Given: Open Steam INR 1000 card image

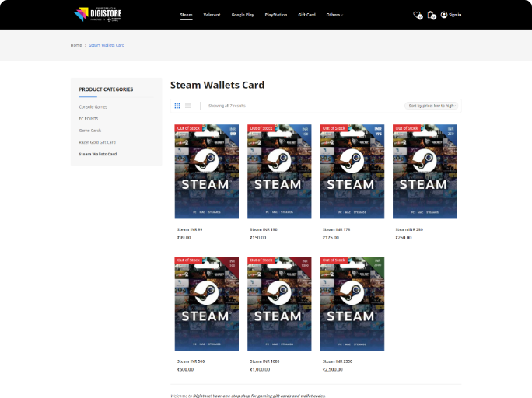Looking at the screenshot, I should click(279, 303).
